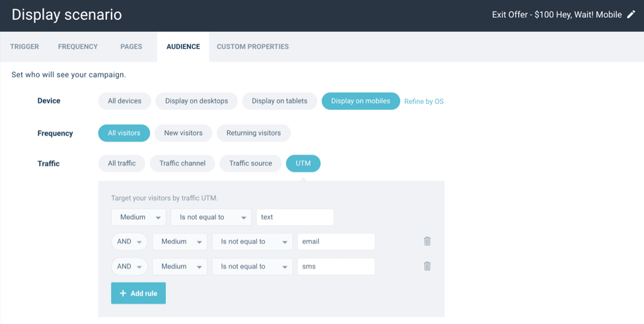Click the pencil edit icon beside campaign name
Screen dimensions: 644x324
631,15
